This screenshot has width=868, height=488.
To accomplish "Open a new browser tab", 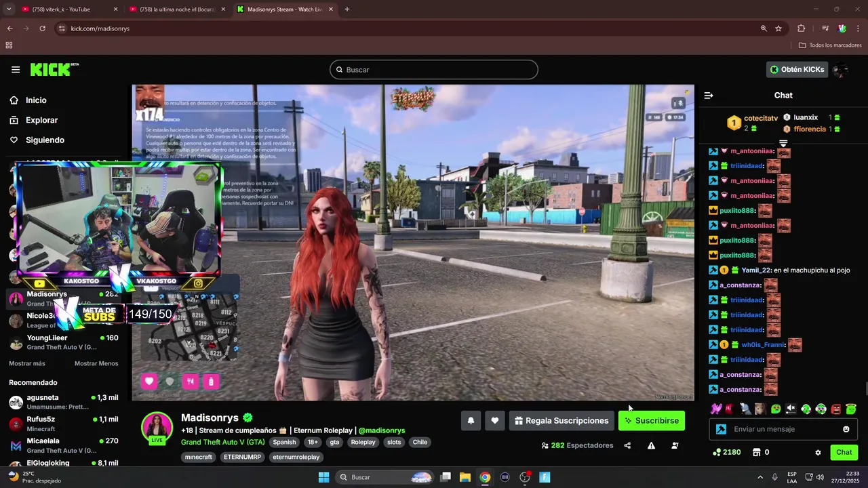I will (x=347, y=9).
